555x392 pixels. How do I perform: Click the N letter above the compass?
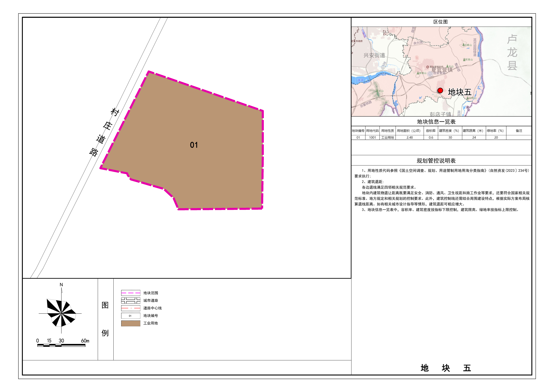click(61, 285)
